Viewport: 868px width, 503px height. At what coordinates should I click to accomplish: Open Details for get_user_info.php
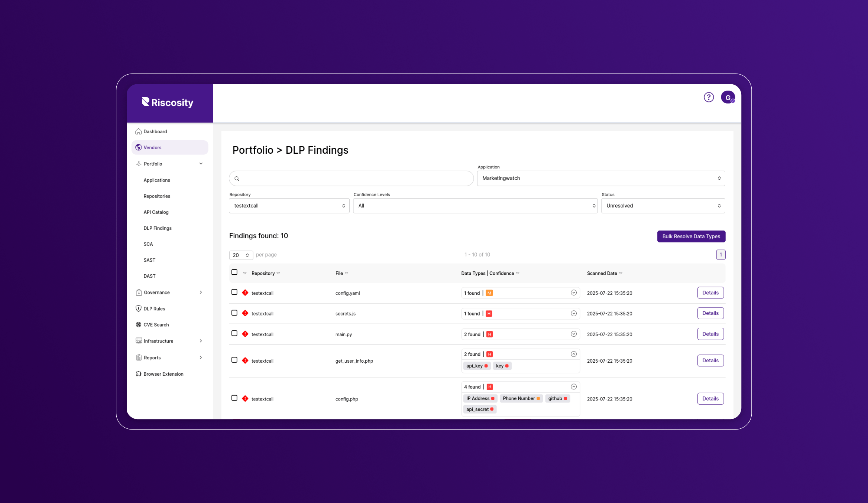(710, 360)
